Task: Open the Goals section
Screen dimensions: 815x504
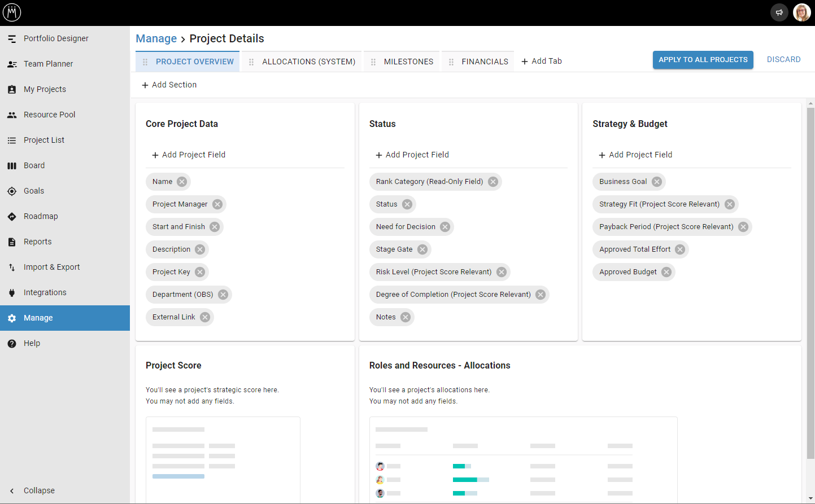Action: [x=32, y=191]
